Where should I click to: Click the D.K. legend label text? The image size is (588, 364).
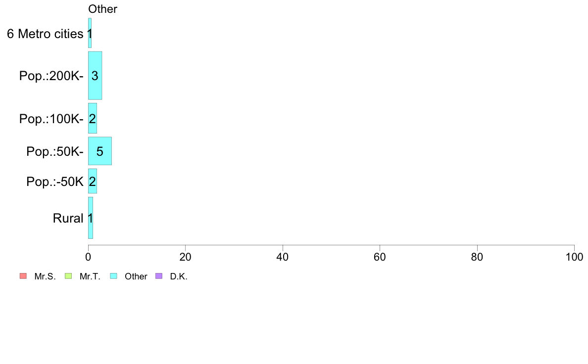[179, 276]
